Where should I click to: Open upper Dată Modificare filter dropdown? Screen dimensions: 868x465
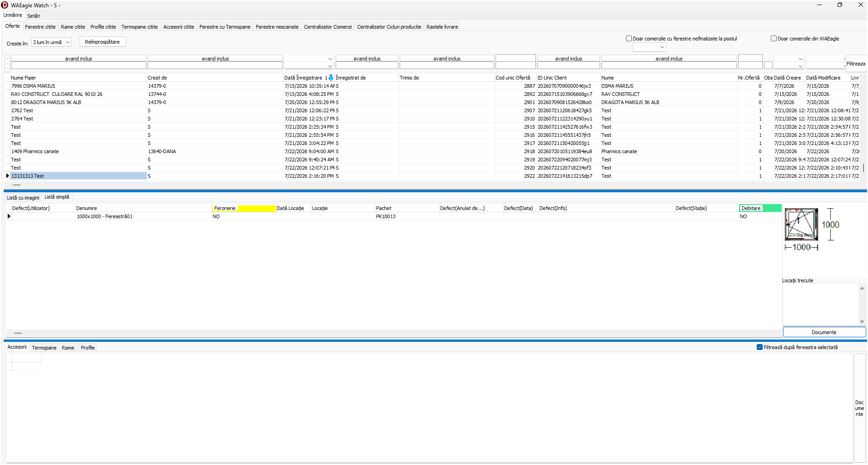844,59
